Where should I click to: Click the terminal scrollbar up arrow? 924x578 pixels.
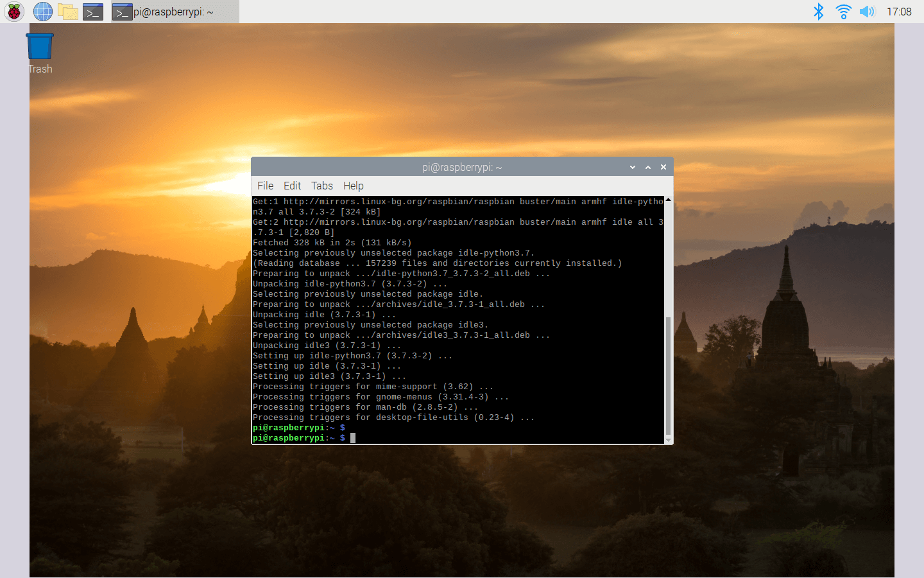pos(668,200)
